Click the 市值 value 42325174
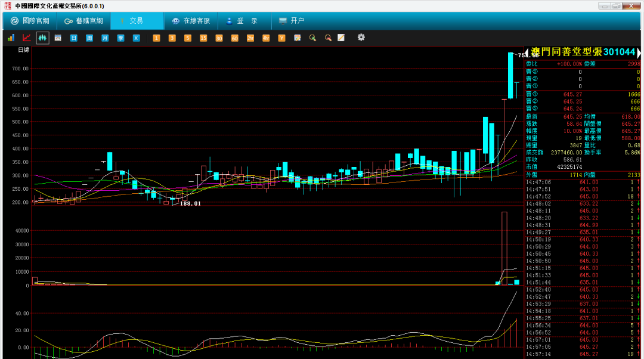Image resolution: width=644 pixels, height=359 pixels. point(569,167)
